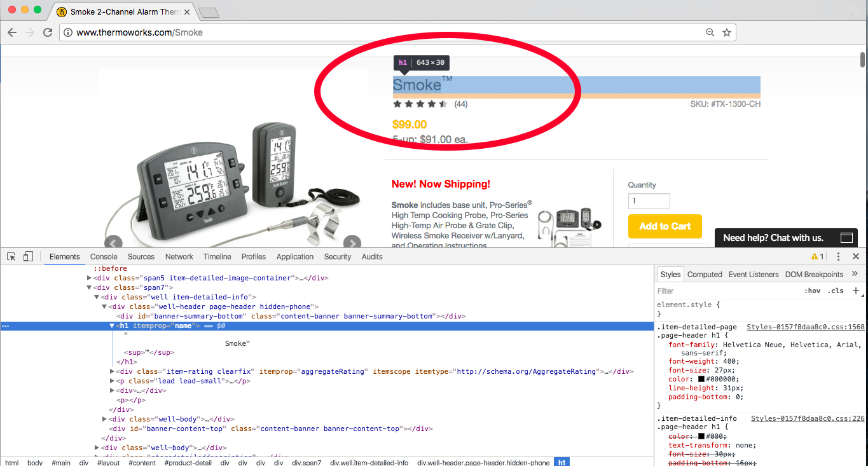Open the Sources tab
The height and width of the screenshot is (466, 868).
coord(141,257)
